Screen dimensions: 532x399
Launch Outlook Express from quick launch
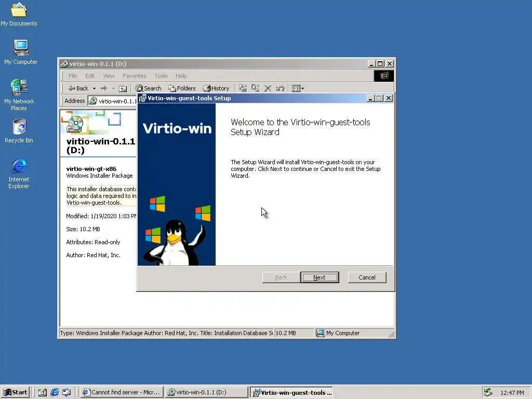coord(67,392)
